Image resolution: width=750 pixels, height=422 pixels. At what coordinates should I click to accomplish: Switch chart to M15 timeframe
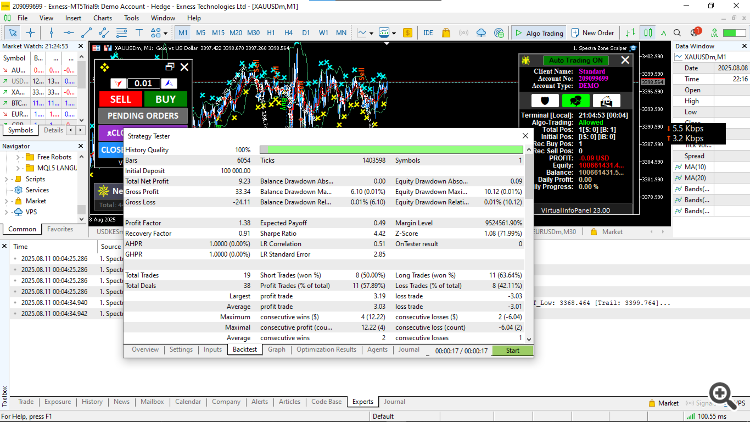pos(218,33)
